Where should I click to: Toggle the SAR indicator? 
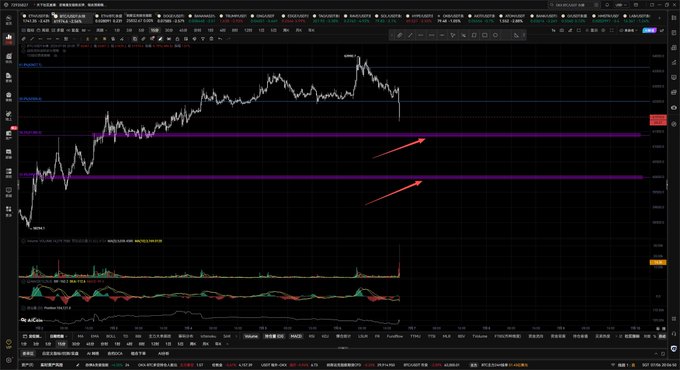[227, 336]
